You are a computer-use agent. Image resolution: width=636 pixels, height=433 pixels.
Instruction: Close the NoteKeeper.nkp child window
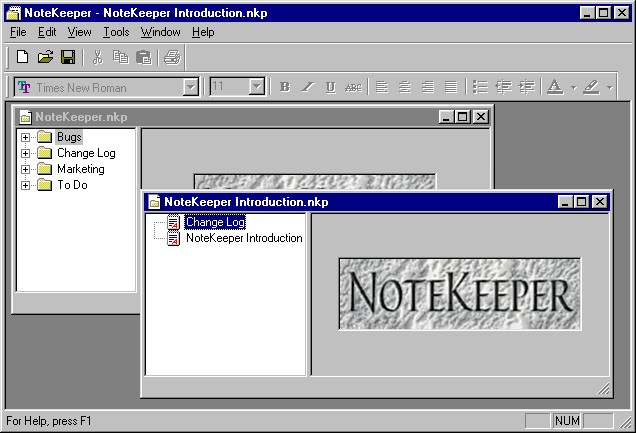point(481,117)
